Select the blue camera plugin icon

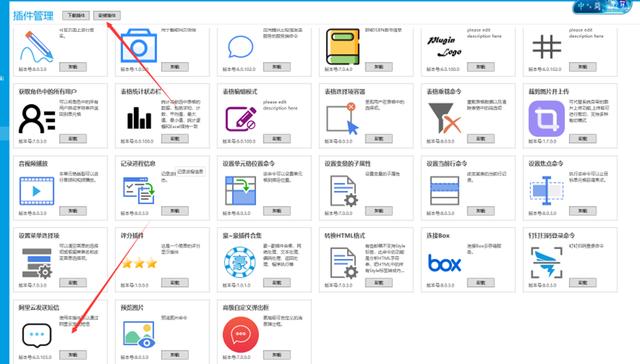(139, 46)
